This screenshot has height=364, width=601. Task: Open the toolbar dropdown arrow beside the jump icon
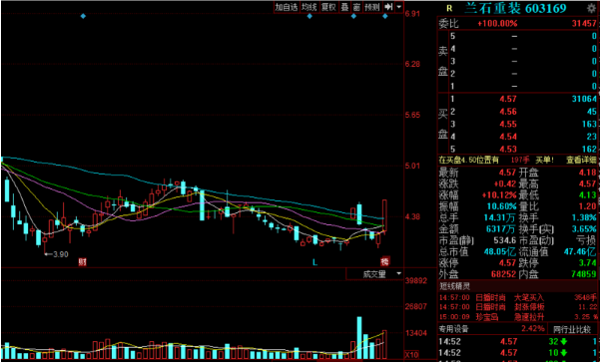click(x=399, y=7)
